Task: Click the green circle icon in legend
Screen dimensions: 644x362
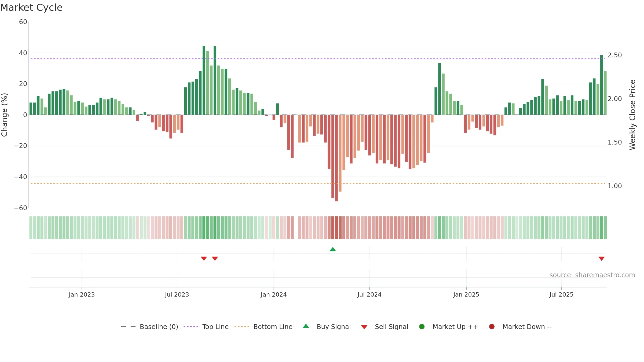Action: (x=422, y=327)
